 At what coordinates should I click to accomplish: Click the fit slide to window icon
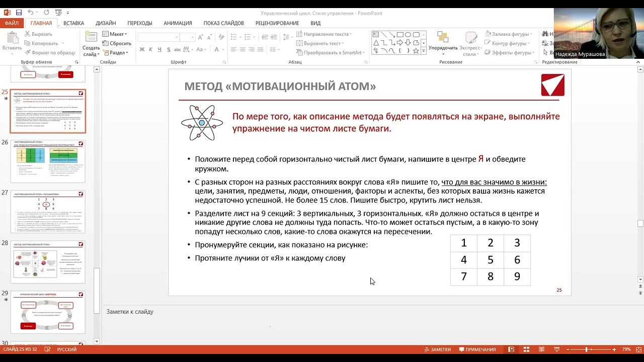pyautogui.click(x=638, y=349)
